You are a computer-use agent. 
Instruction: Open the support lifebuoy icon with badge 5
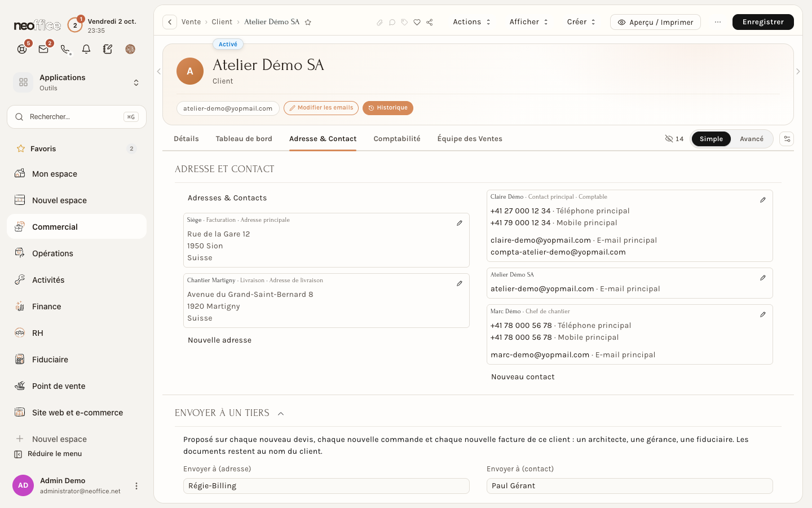[x=22, y=49]
